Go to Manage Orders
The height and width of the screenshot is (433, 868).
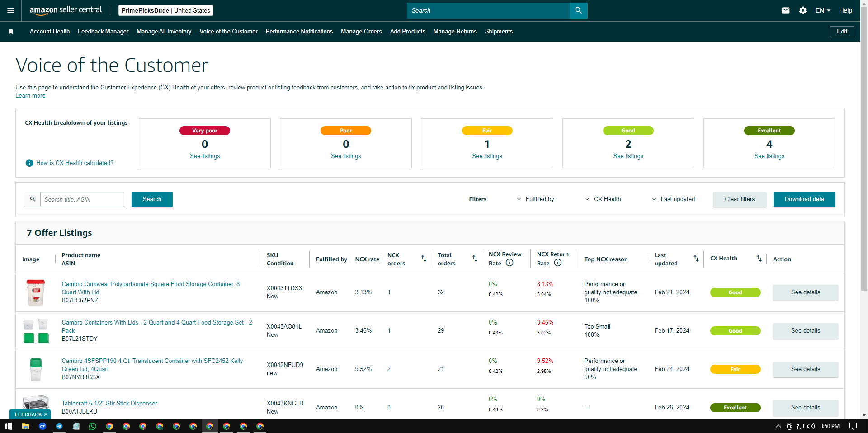click(x=362, y=32)
